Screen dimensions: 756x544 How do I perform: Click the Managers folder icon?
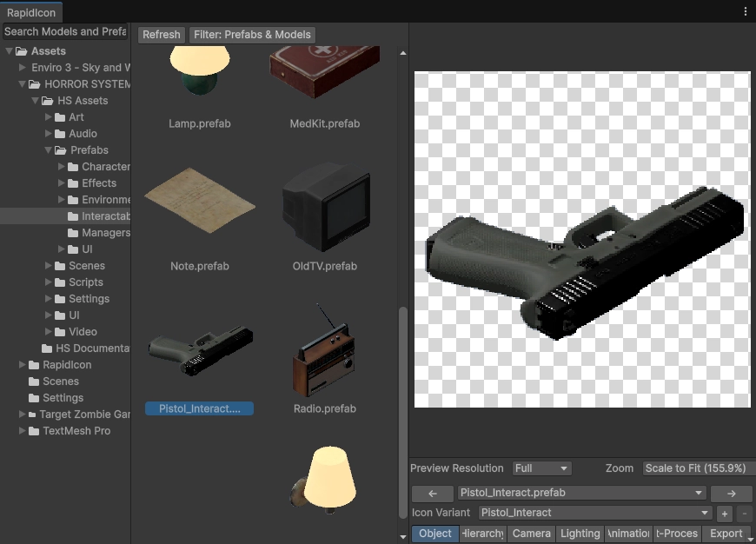click(73, 233)
